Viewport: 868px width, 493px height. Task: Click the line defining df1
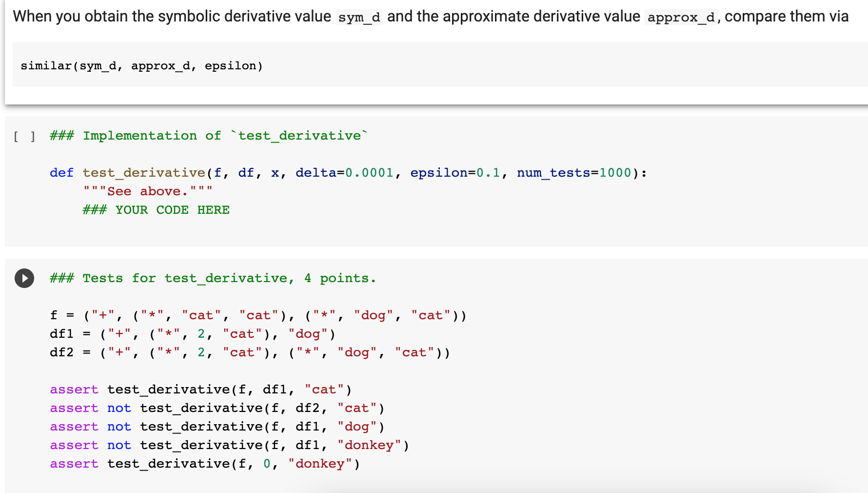193,334
